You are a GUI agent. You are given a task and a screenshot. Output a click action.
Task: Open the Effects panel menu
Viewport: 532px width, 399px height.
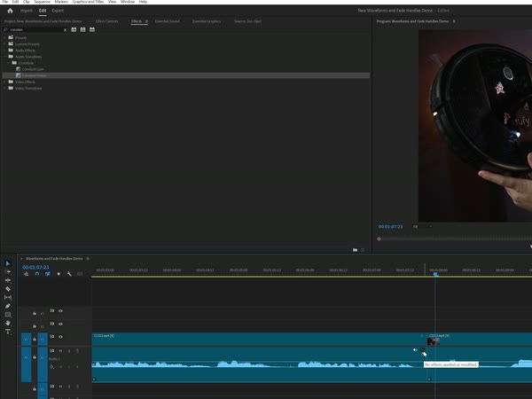pyautogui.click(x=146, y=21)
